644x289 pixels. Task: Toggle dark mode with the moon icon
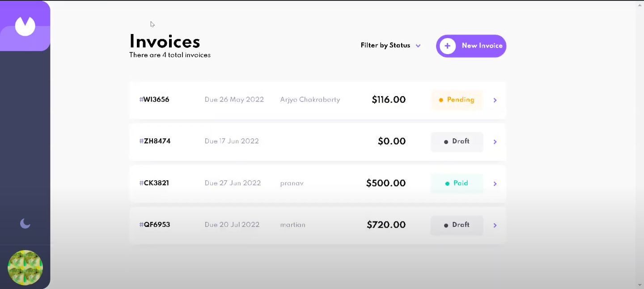(25, 223)
